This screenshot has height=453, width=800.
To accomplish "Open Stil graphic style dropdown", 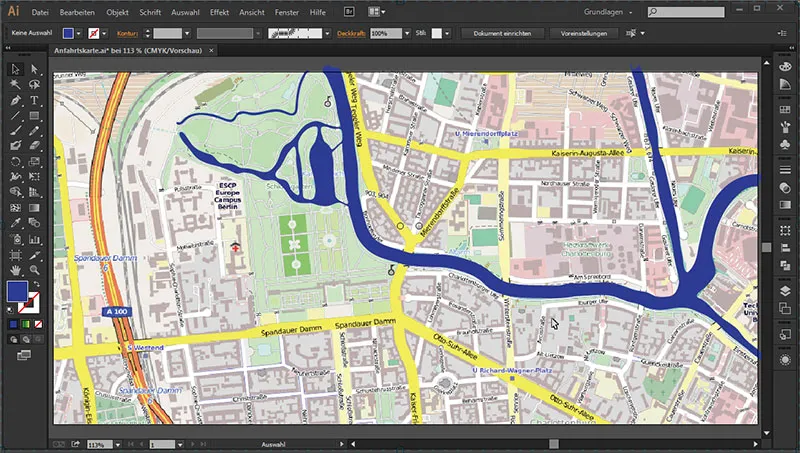I will pyautogui.click(x=447, y=33).
